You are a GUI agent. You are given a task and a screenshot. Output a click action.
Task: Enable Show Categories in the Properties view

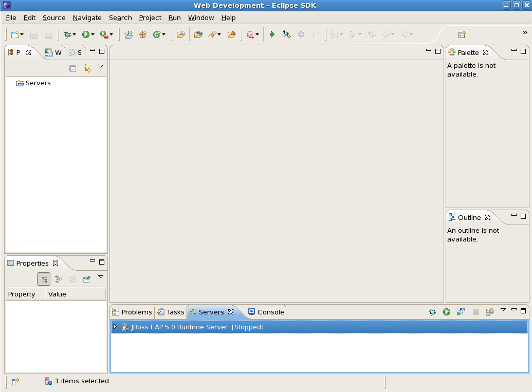point(44,279)
